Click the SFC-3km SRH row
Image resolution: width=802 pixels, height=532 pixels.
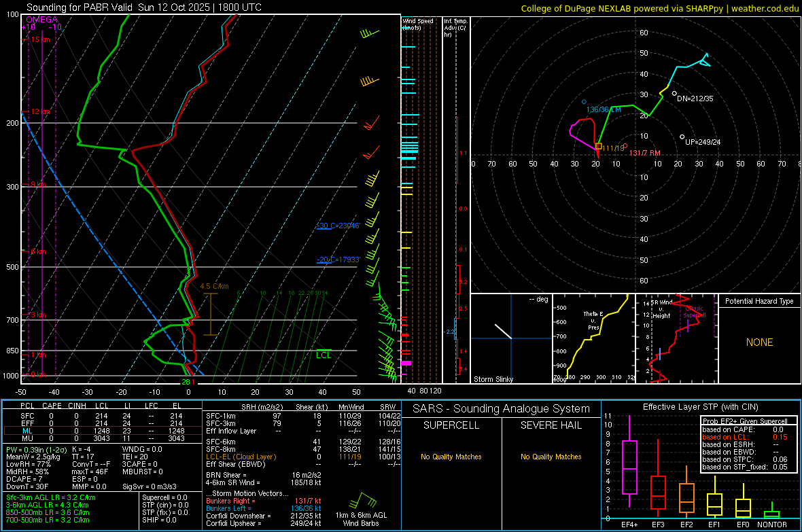tap(303, 423)
